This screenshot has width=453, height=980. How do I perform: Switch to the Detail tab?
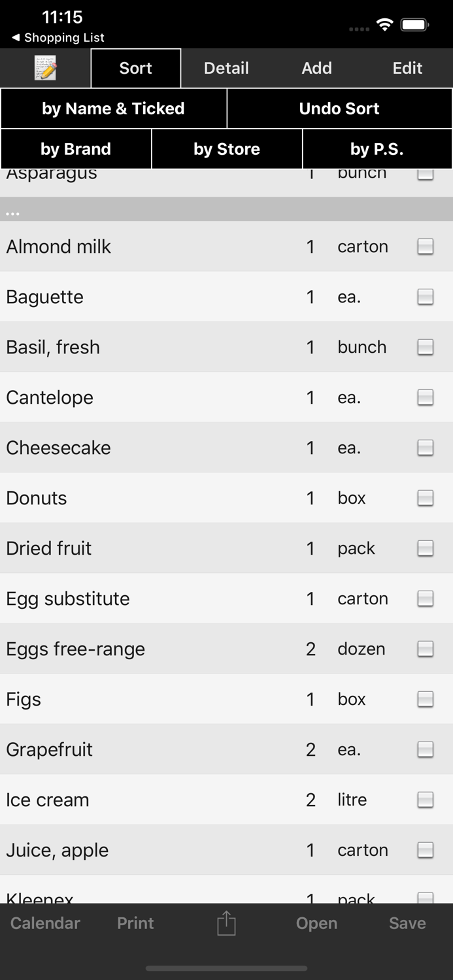(x=226, y=67)
